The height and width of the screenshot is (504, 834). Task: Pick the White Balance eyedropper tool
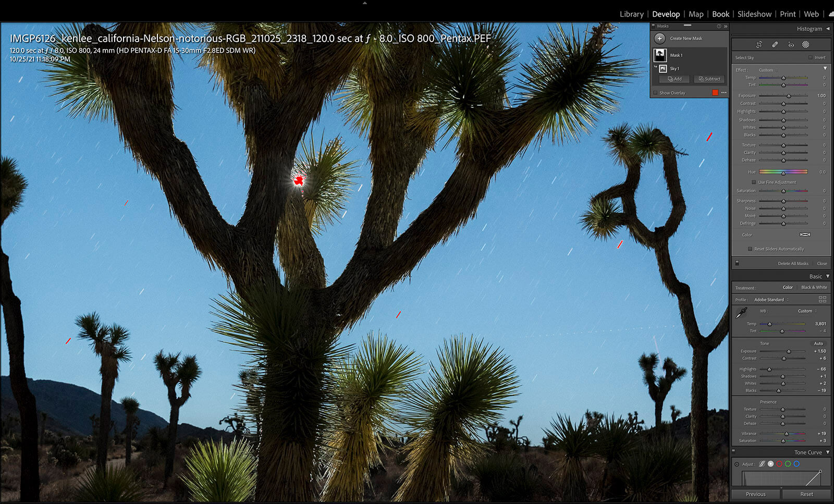[741, 313]
